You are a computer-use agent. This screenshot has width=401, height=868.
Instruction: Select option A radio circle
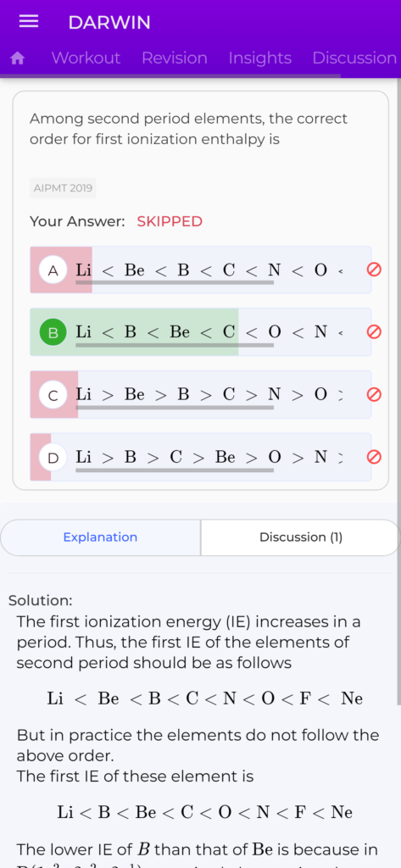tap(53, 270)
